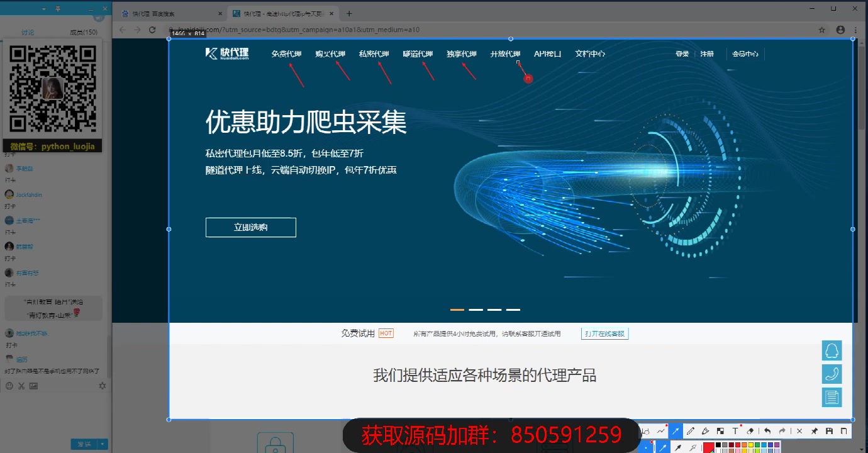Save the annotated screenshot
This screenshot has width=868, height=453.
coord(829,431)
